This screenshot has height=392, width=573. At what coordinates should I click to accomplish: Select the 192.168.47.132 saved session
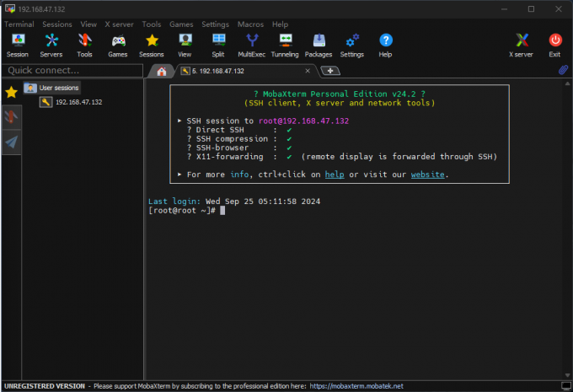coord(71,102)
